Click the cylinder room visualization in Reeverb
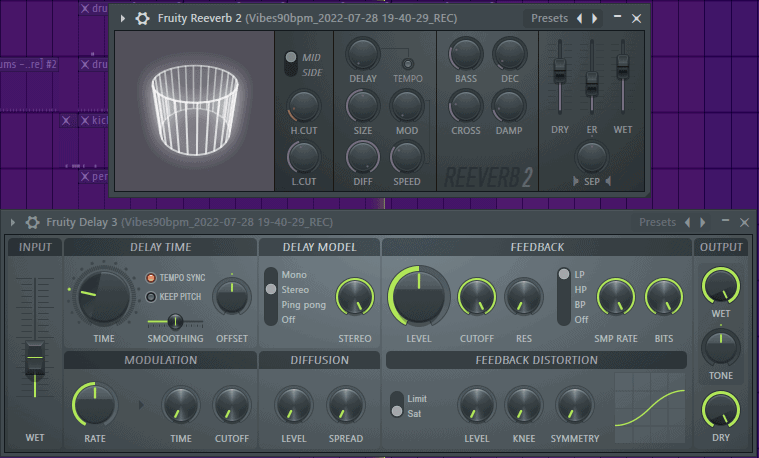Image resolution: width=759 pixels, height=458 pixels. [x=195, y=111]
